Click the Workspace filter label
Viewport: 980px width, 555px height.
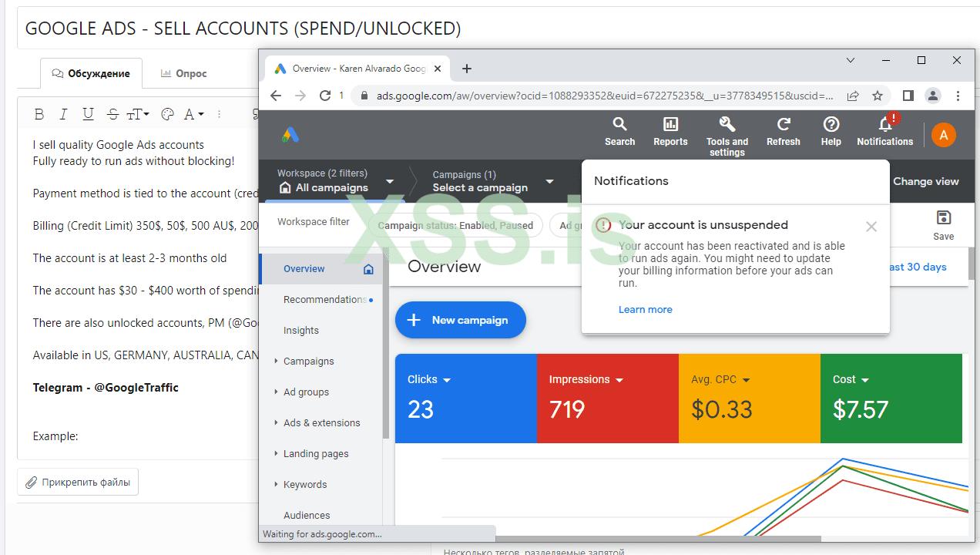(x=314, y=221)
